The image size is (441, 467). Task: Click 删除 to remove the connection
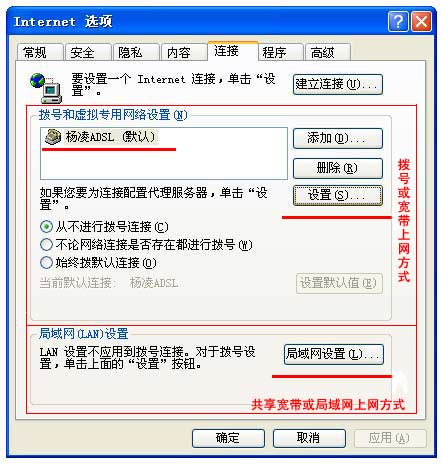click(x=338, y=168)
